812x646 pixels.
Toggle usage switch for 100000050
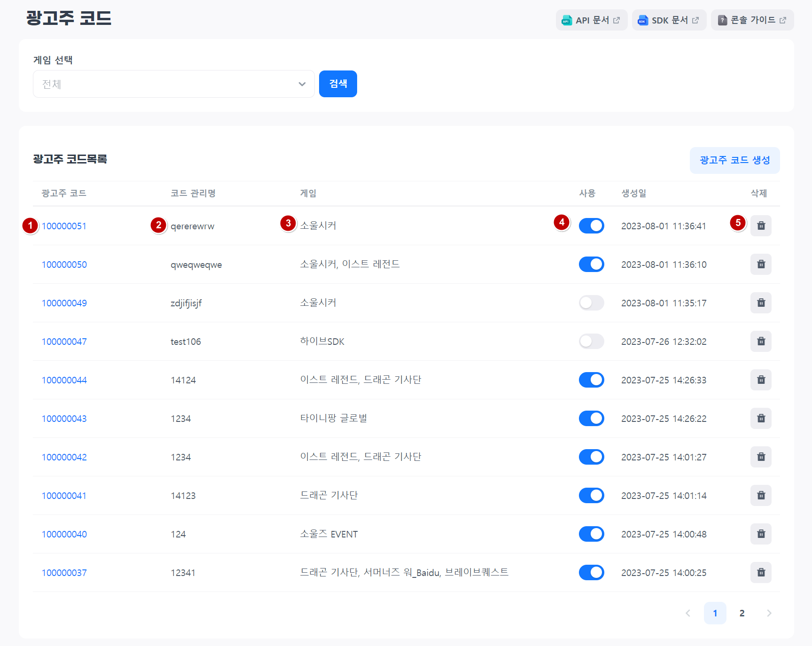click(x=591, y=265)
